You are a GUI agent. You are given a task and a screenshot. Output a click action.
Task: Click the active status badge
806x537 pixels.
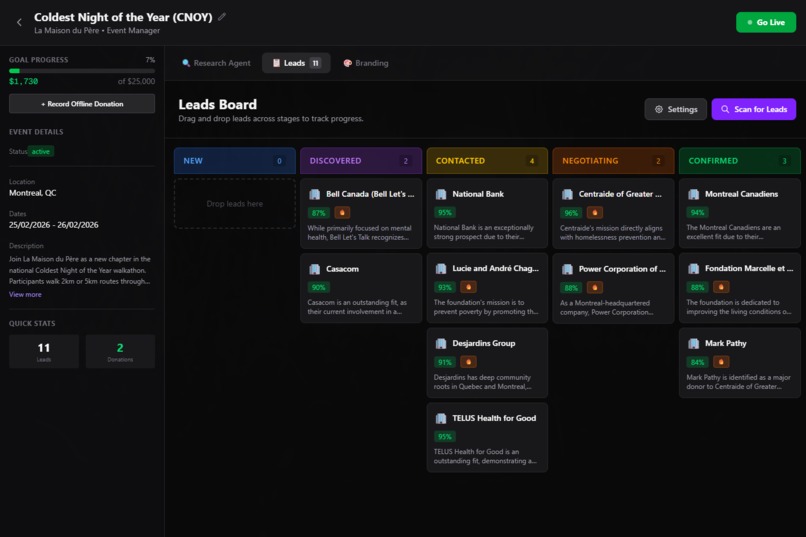41,152
